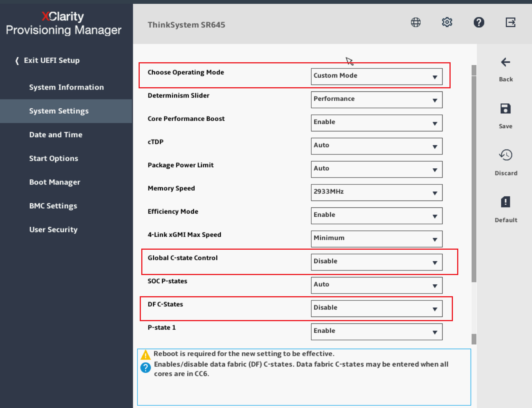Open the Choose Operating Mode dropdown
This screenshot has height=408, width=532.
pos(377,76)
